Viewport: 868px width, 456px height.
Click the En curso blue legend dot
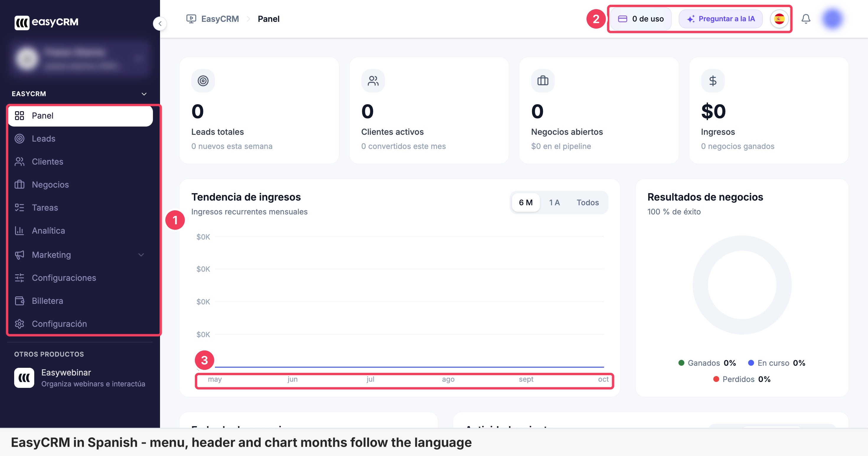click(x=751, y=363)
